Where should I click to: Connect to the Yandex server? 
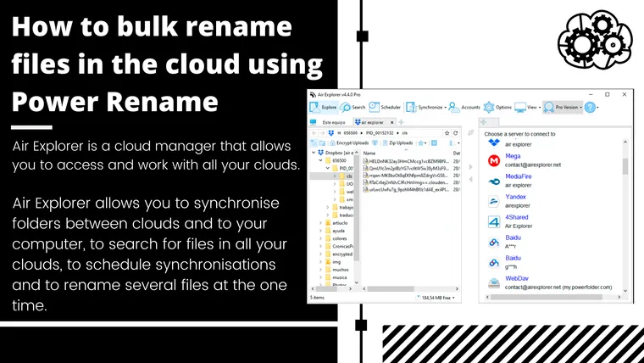coord(515,197)
